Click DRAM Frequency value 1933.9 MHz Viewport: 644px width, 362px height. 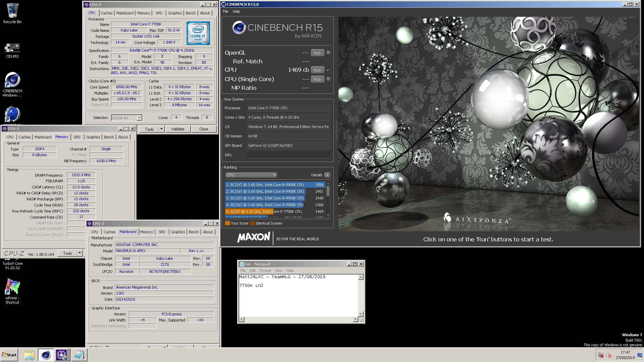[x=81, y=175]
